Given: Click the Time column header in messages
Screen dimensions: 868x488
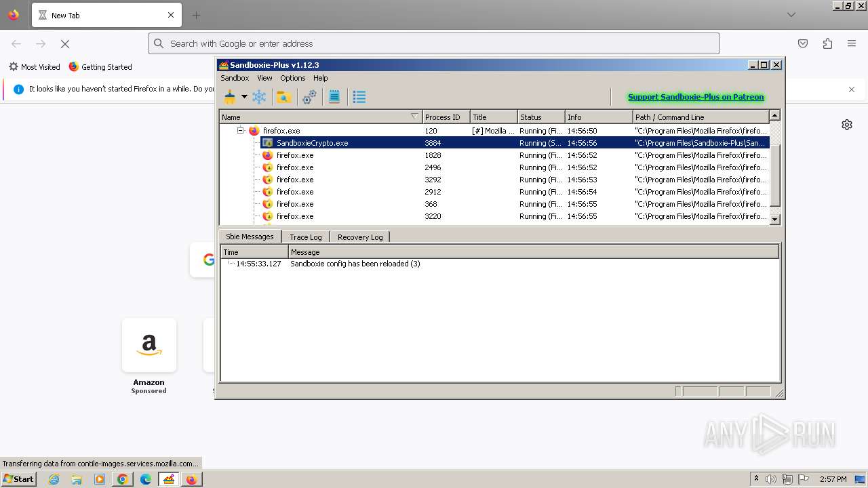Looking at the screenshot, I should (x=254, y=251).
